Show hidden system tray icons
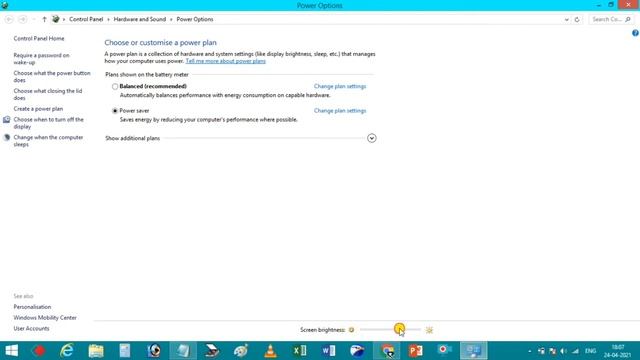The image size is (640, 360). (529, 351)
